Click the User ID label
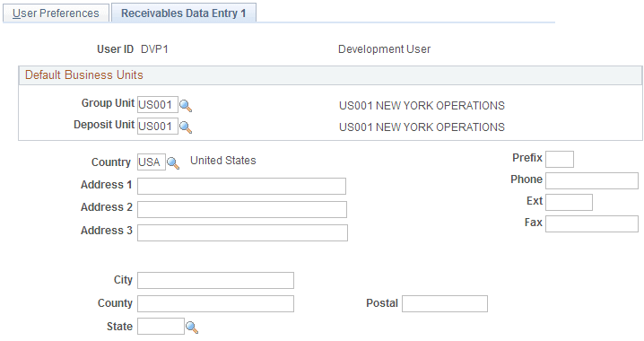The width and height of the screenshot is (644, 341). coord(116,49)
